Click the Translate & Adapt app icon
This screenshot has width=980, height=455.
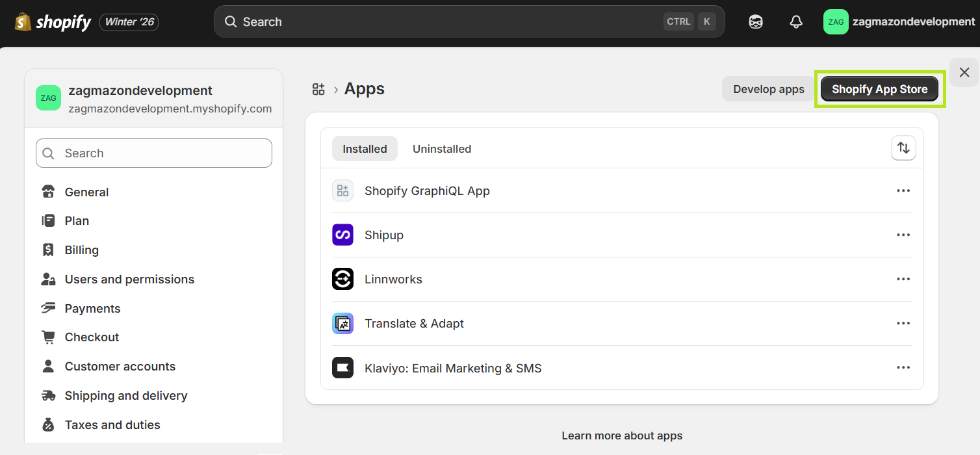pyautogui.click(x=342, y=323)
